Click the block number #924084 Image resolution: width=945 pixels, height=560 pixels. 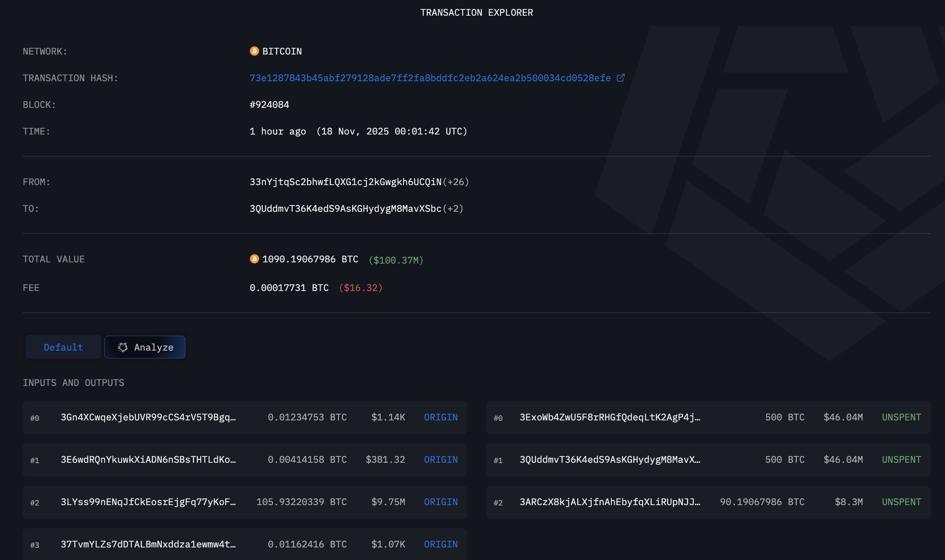(269, 104)
